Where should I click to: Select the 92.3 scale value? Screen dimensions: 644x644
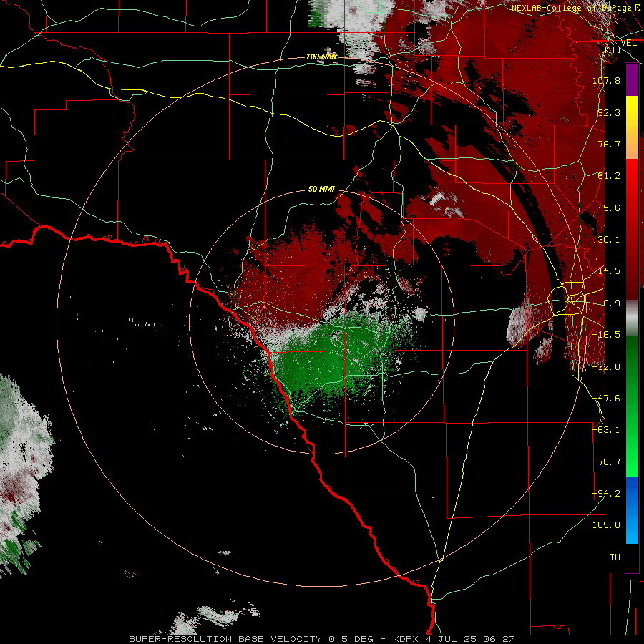pyautogui.click(x=609, y=112)
